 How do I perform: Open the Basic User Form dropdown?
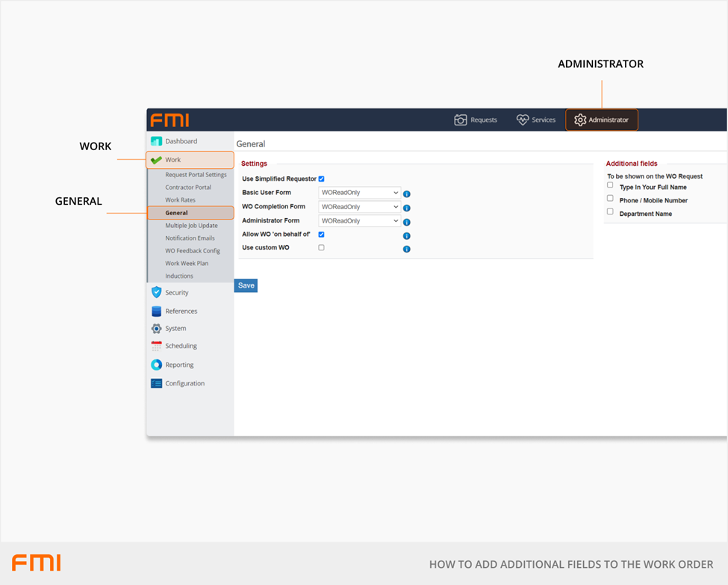click(x=360, y=193)
